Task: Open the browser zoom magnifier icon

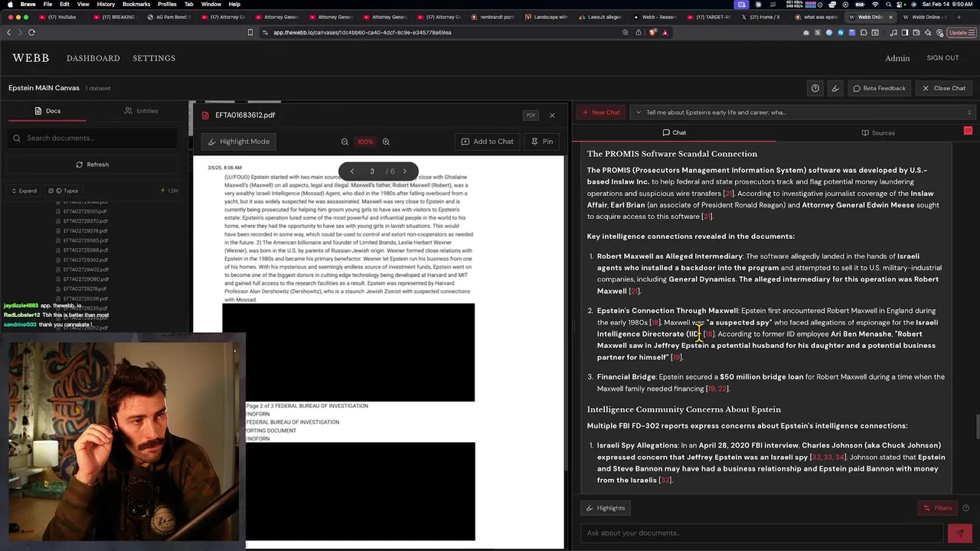Action: point(626,32)
